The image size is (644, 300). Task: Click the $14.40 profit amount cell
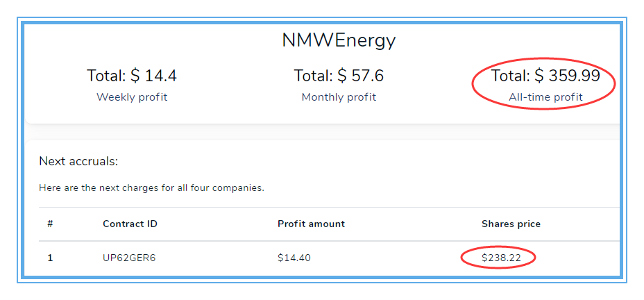(294, 258)
